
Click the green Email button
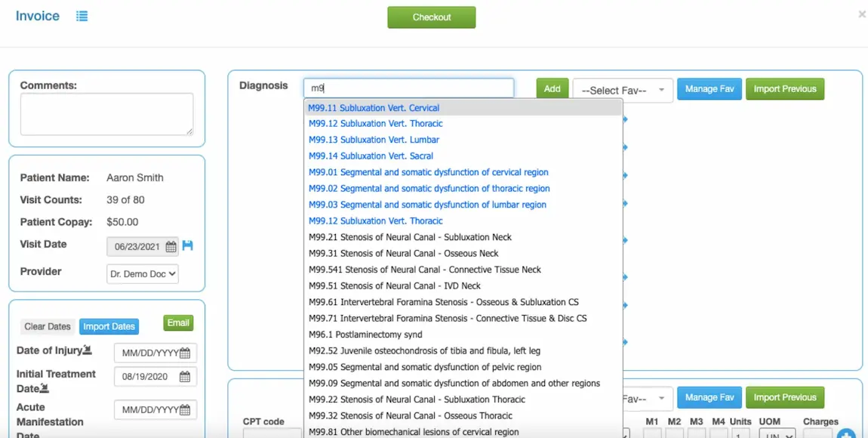click(x=177, y=322)
